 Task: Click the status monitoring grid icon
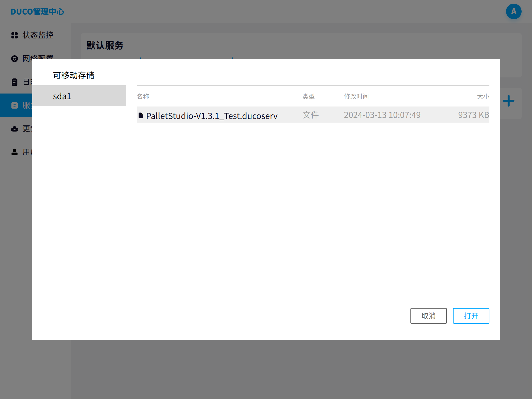(15, 35)
